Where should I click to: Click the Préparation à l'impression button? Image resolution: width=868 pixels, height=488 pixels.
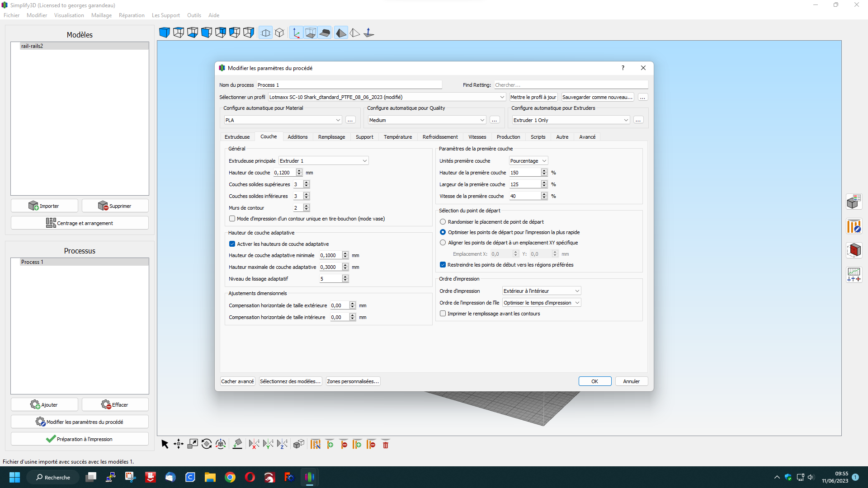(x=80, y=439)
